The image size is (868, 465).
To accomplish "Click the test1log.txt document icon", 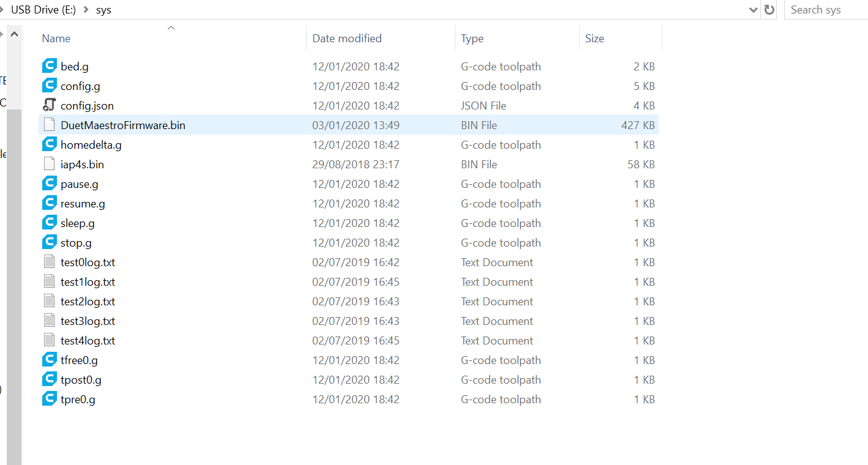I will 50,281.
